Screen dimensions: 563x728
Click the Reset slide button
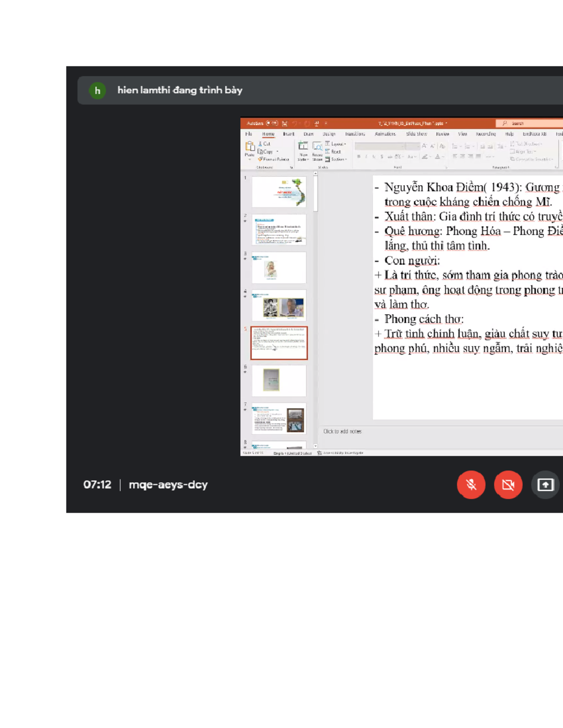pos(333,151)
